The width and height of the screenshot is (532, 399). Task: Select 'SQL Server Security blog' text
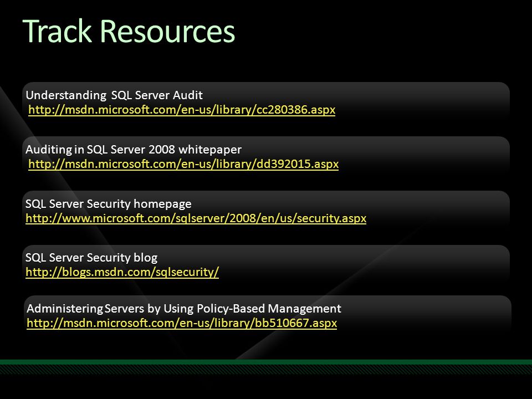(x=91, y=258)
